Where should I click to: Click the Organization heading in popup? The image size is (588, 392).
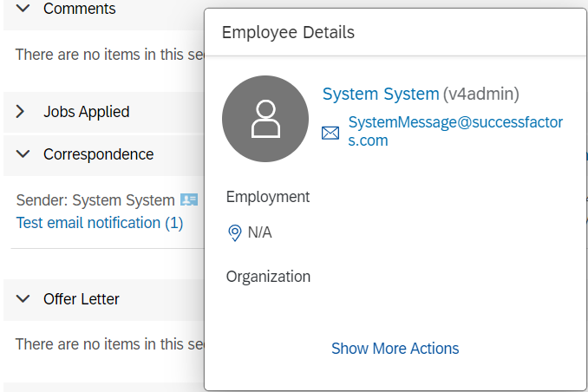click(x=268, y=277)
